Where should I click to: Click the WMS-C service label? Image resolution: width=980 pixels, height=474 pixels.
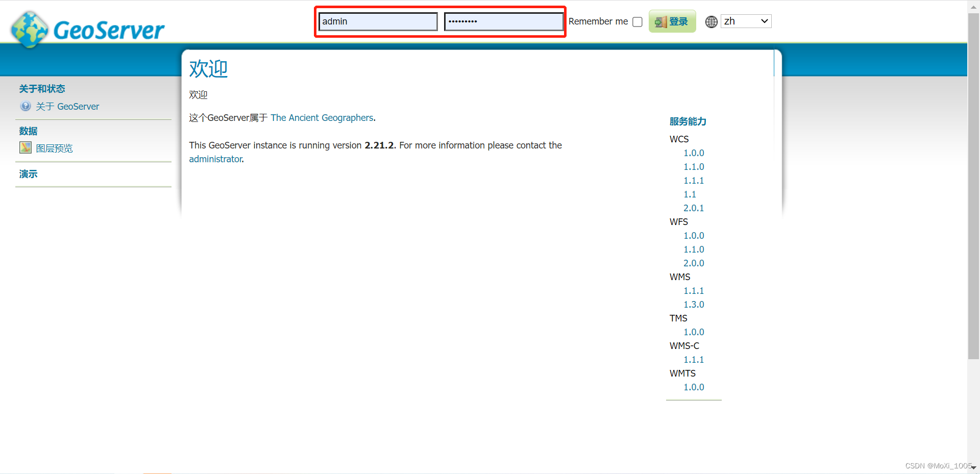coord(684,346)
